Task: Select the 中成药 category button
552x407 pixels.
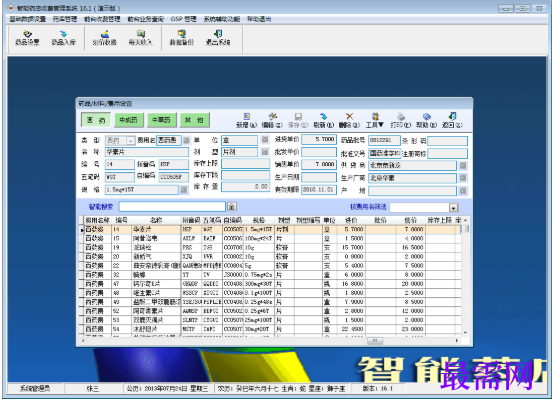Action: (128, 120)
